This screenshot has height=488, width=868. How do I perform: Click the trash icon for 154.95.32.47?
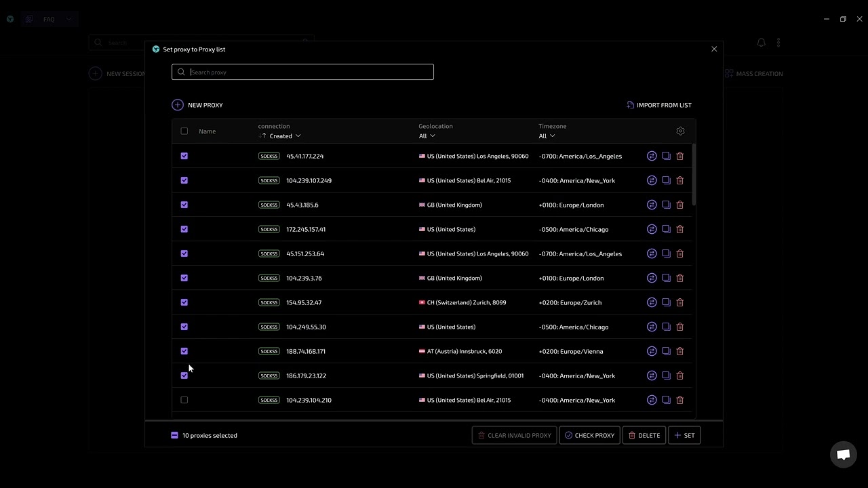click(x=679, y=302)
